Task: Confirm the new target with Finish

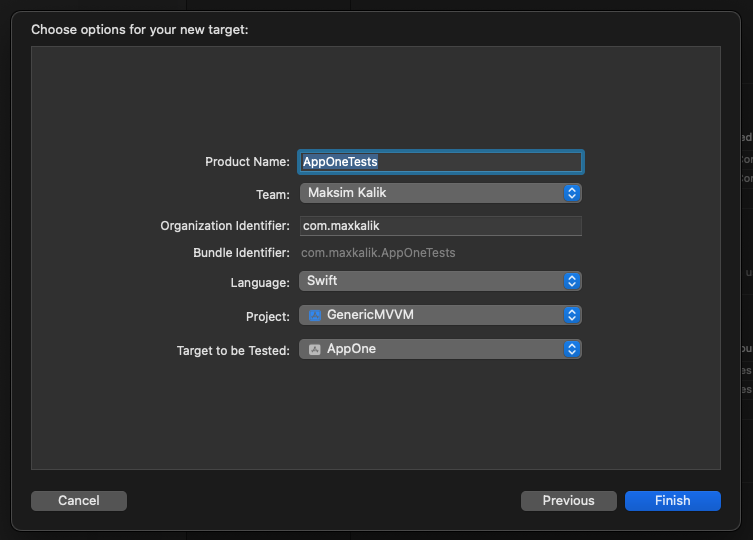Action: coord(672,500)
